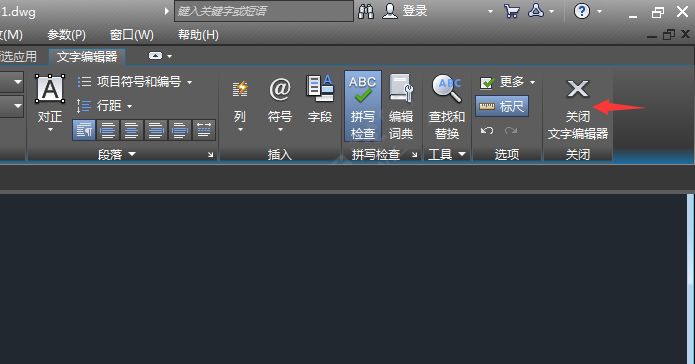This screenshot has width=695, height=364.
Task: Expand the help dropdown arrow
Action: [x=599, y=12]
